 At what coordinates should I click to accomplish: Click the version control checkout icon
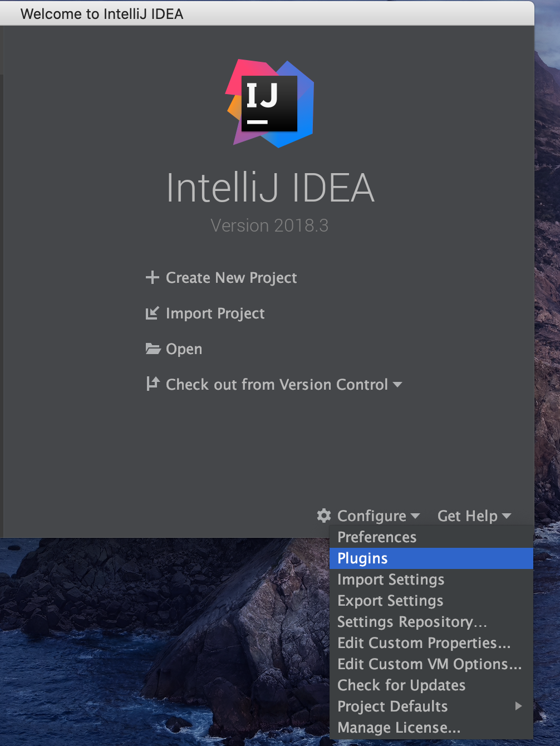pyautogui.click(x=153, y=384)
